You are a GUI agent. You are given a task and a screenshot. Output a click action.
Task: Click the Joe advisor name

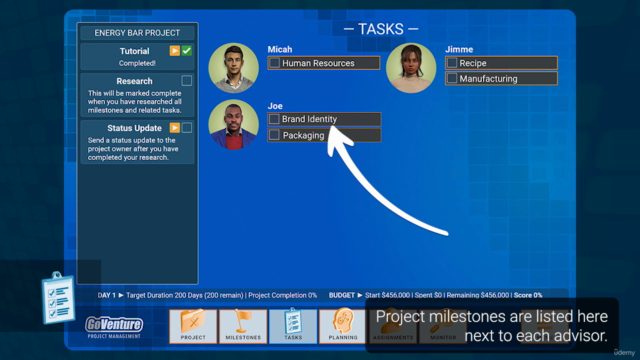(x=275, y=106)
